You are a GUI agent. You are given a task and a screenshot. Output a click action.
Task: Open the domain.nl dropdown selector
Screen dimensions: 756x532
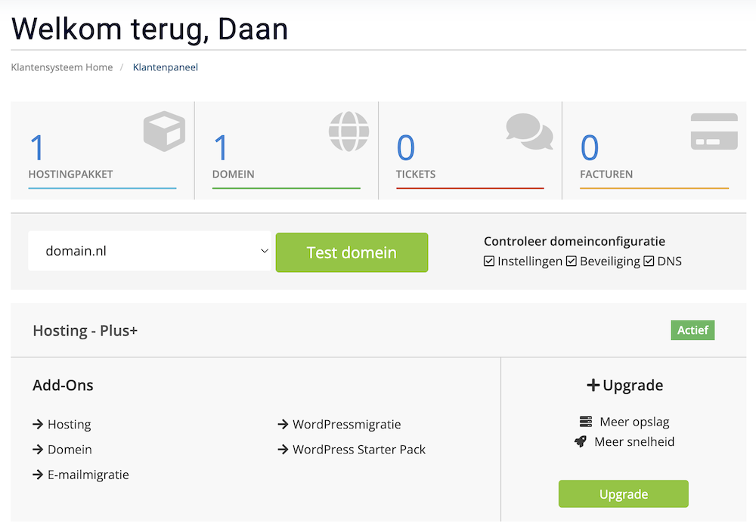click(150, 251)
